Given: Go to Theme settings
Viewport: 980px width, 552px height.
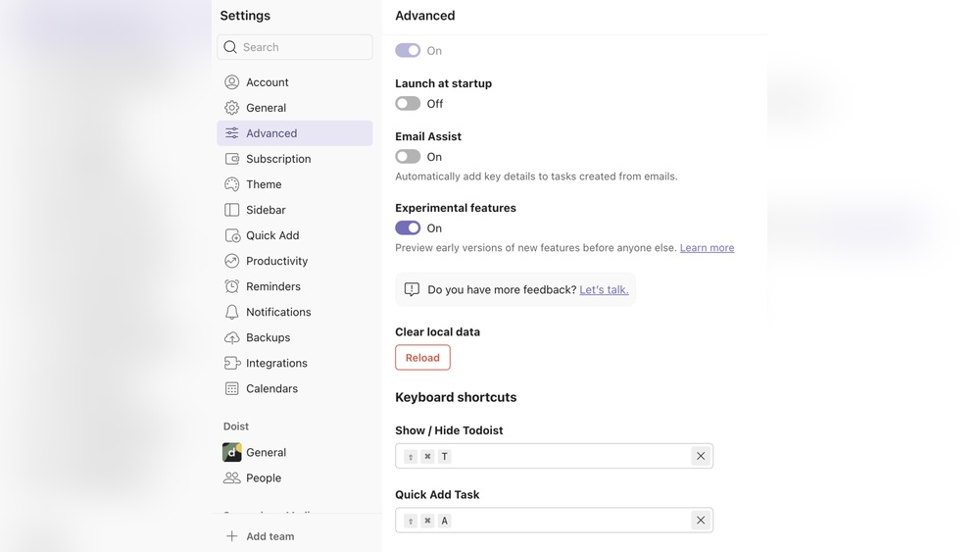Looking at the screenshot, I should click(295, 184).
